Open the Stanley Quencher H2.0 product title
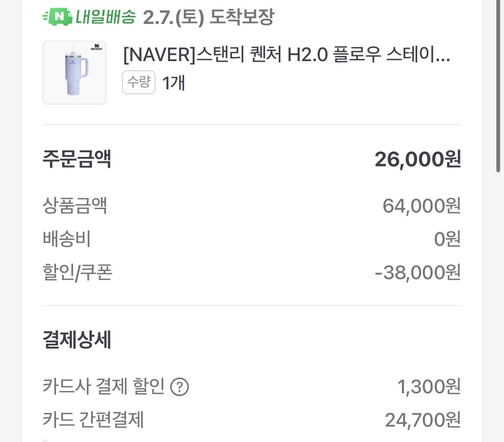 tap(286, 55)
